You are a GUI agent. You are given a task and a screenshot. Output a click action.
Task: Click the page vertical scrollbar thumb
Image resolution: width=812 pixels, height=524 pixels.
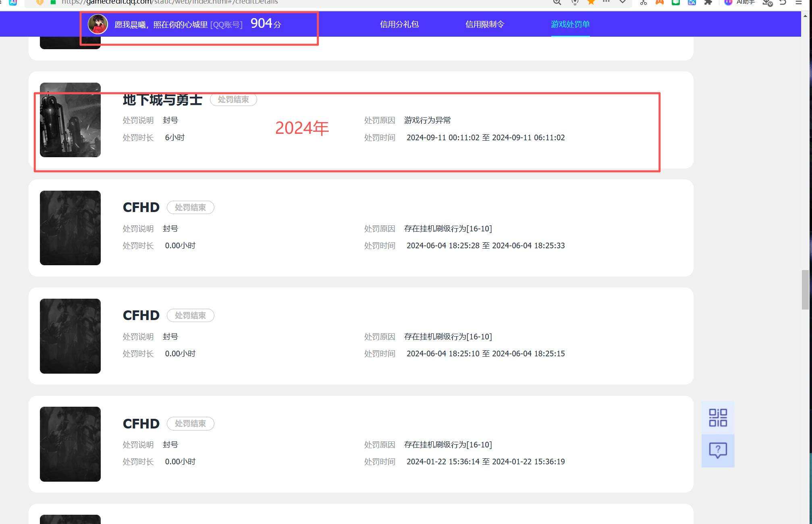(x=805, y=290)
